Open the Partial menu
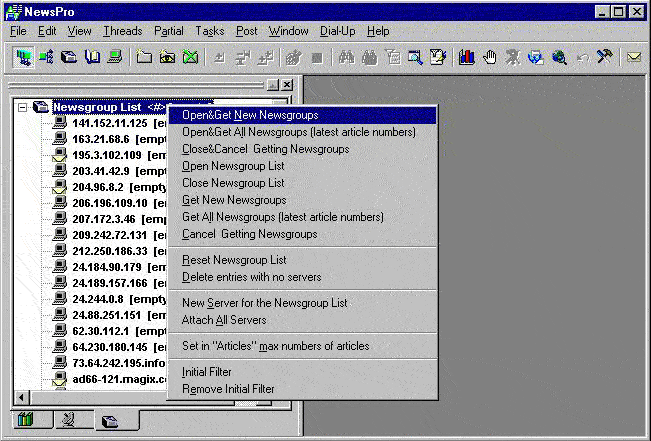651x441 pixels. coord(169,31)
